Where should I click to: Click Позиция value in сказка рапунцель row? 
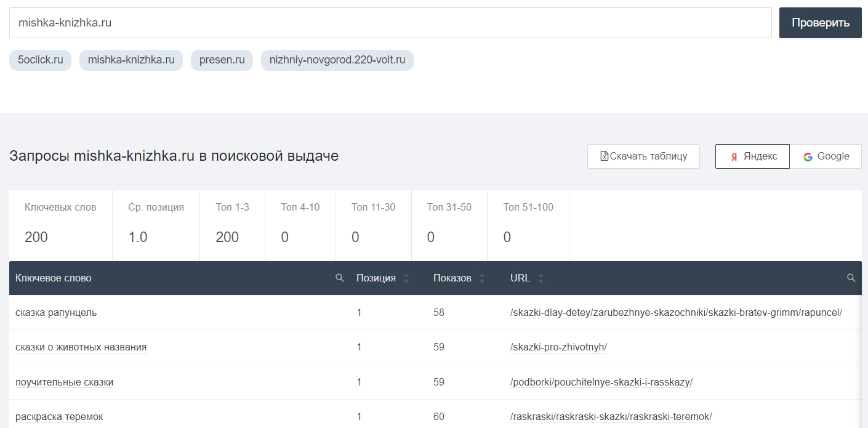360,312
